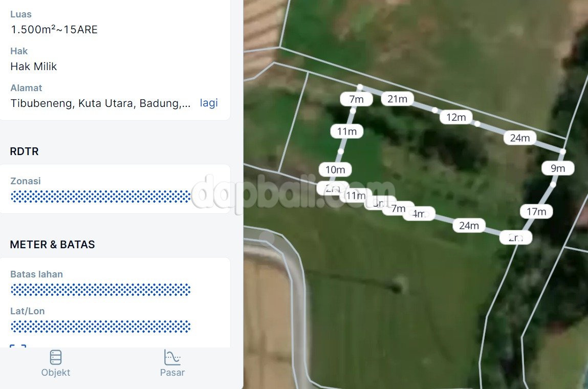The height and width of the screenshot is (389, 588).
Task: Select the 12m boundary segment label
Action: coord(456,117)
